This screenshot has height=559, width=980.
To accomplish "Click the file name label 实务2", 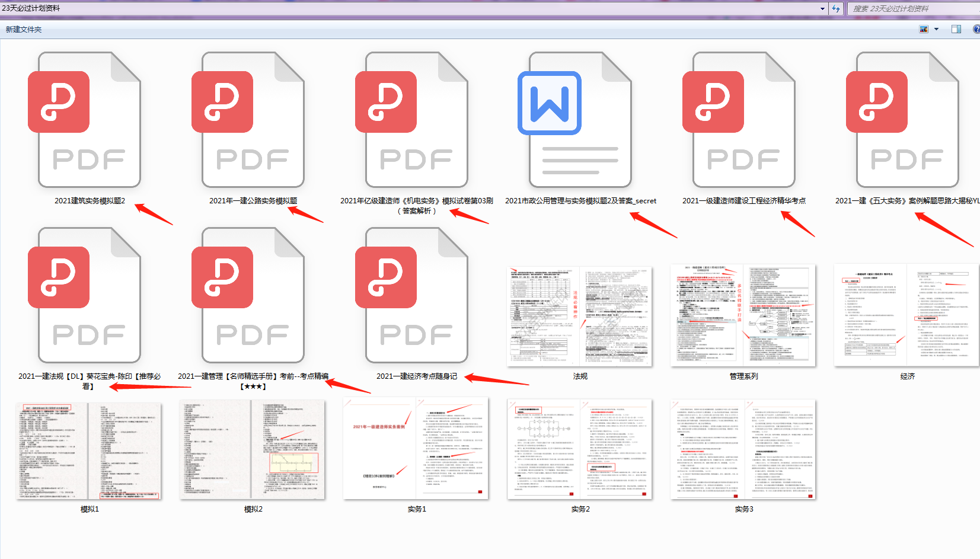I will [x=580, y=509].
